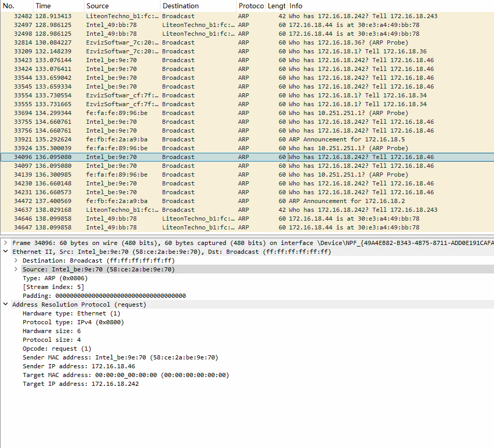Select the Protocol size: 4 field
Image resolution: width=494 pixels, height=448 pixels.
point(52,340)
